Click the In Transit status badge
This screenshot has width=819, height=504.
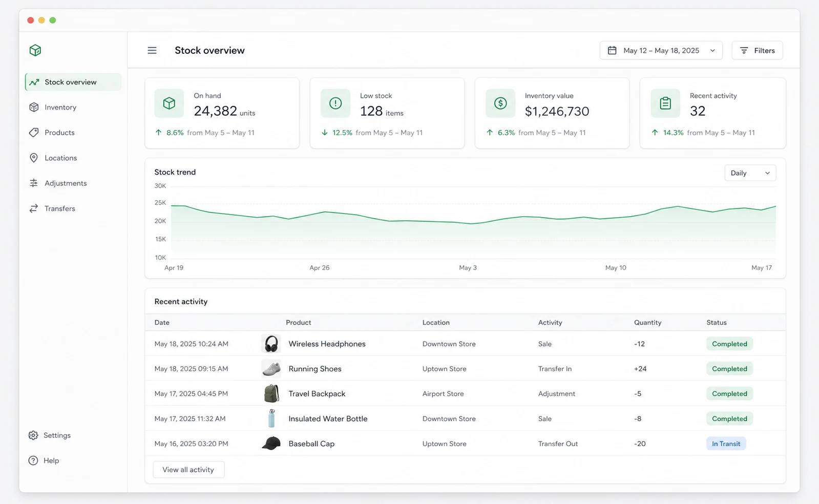click(x=726, y=444)
